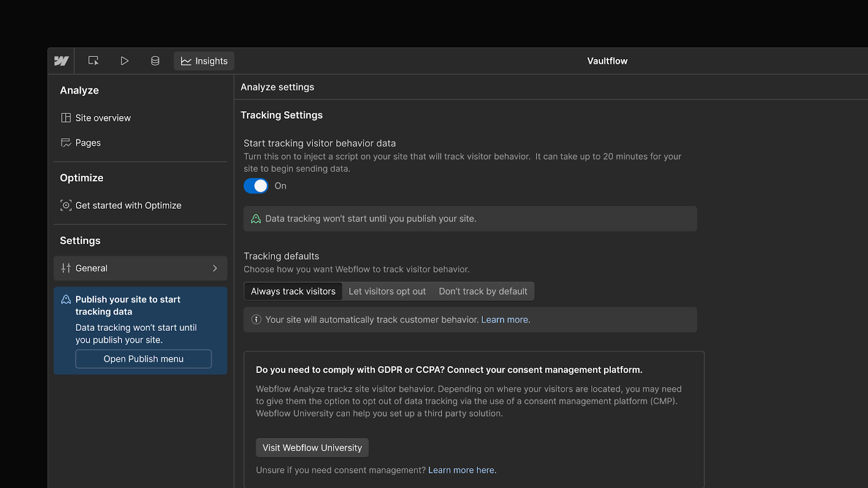Click the Optimize target icon

pos(66,206)
